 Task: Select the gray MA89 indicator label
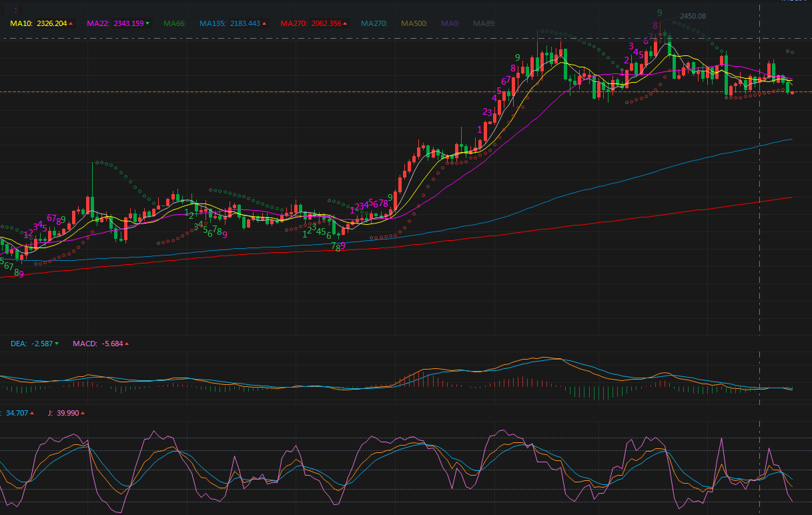(x=484, y=23)
